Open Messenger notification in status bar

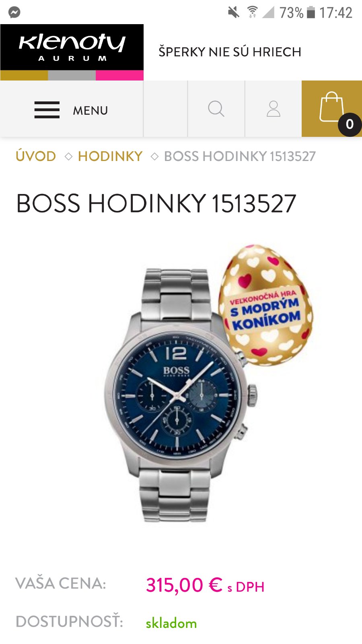tap(14, 12)
